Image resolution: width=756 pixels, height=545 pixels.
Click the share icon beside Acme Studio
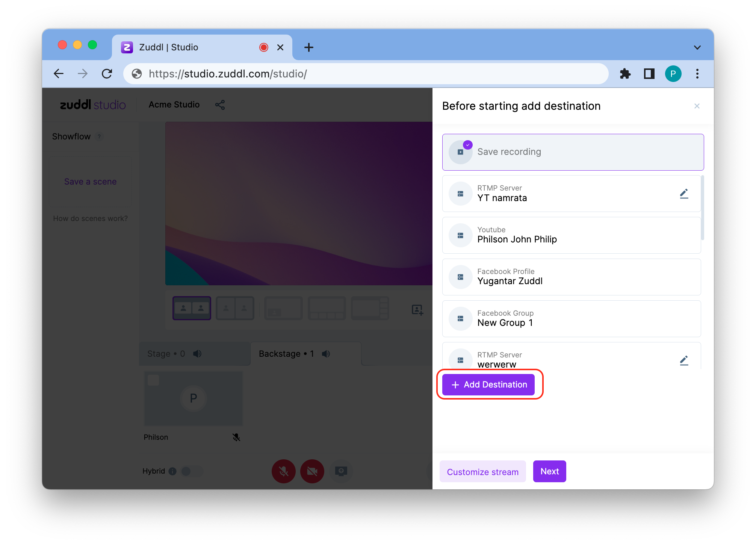click(220, 105)
